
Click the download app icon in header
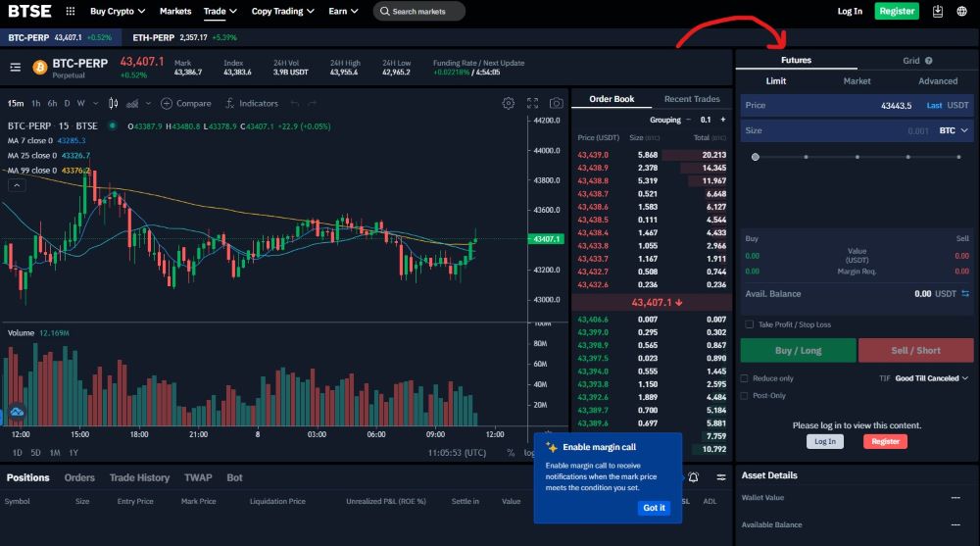coord(938,11)
